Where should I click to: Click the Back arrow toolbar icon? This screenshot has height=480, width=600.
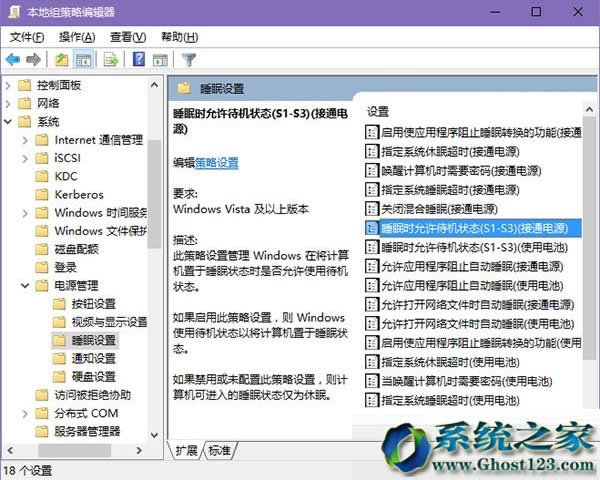(13, 60)
